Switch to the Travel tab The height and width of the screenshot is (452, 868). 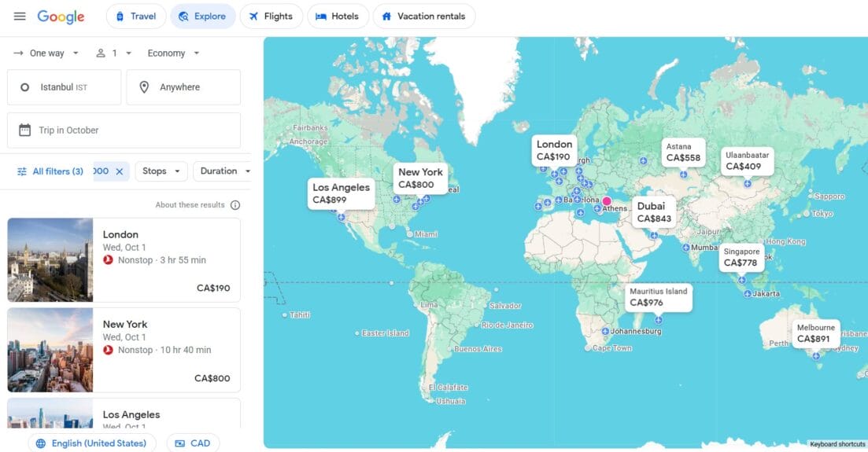[135, 16]
